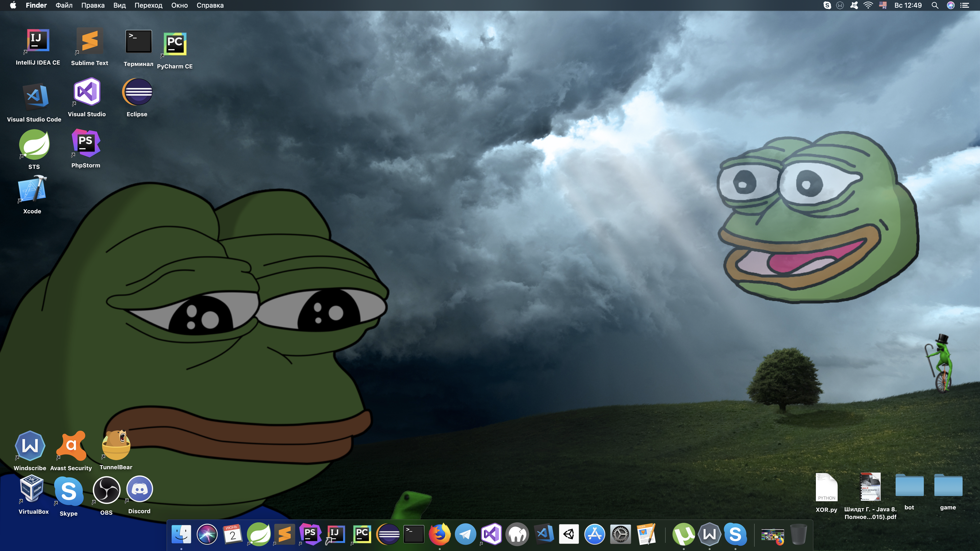This screenshot has height=551, width=980.
Task: Select the Visual Studio desktop shortcut
Action: point(87,92)
